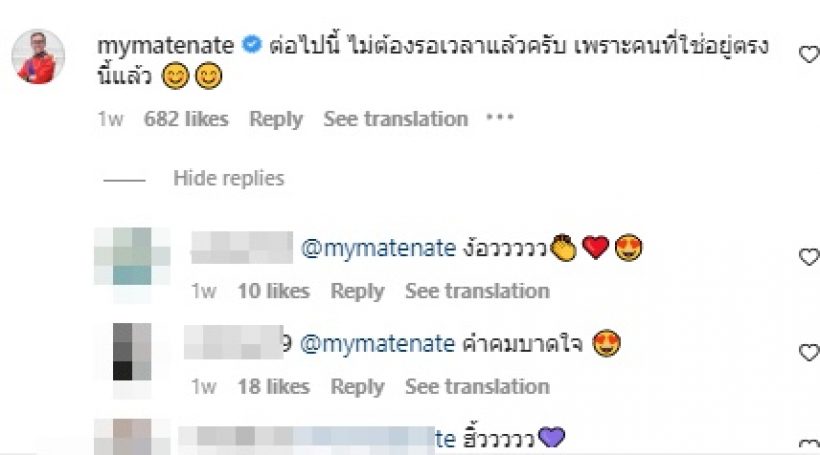Viewport: 820px width, 455px height.
Task: Open the three-dots options on mymatenate's comment
Action: (x=498, y=119)
